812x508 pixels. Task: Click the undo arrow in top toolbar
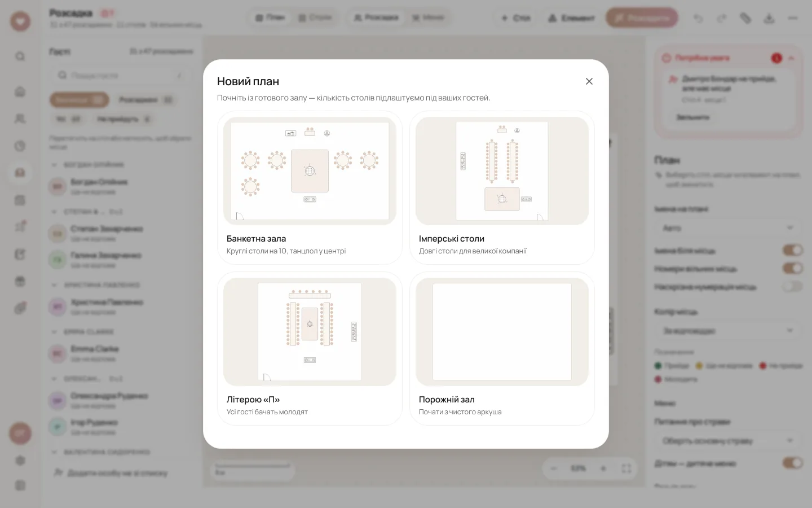[698, 18]
